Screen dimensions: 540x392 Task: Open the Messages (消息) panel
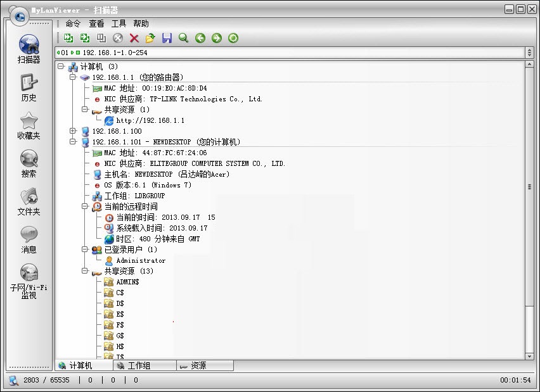click(x=28, y=237)
